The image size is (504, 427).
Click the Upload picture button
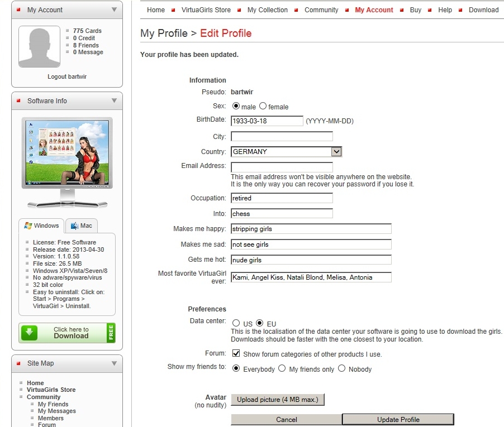tap(278, 400)
